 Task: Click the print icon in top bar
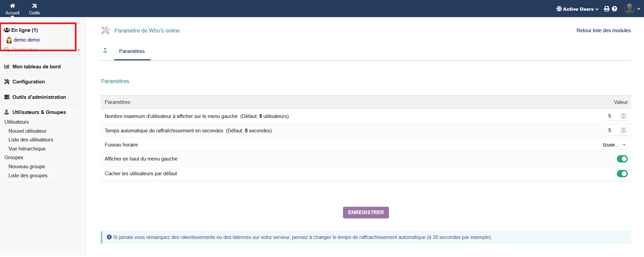[x=607, y=9]
